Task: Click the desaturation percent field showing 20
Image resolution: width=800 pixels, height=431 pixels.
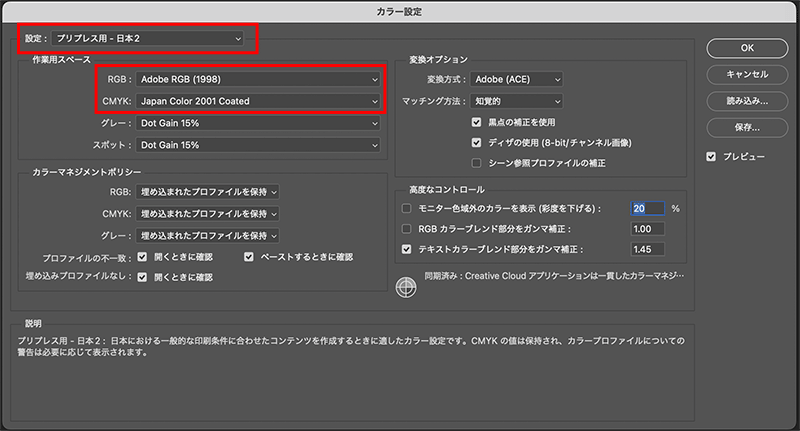Action: (x=647, y=208)
